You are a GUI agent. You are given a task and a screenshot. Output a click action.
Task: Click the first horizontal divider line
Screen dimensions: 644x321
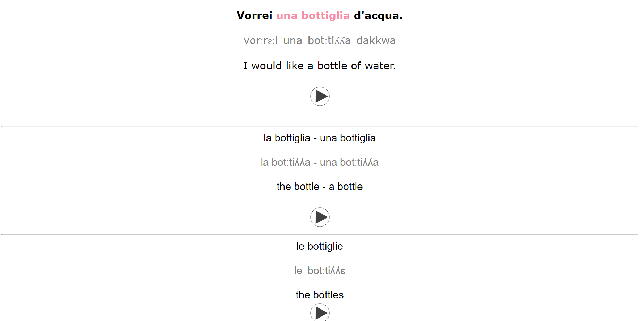coord(320,126)
